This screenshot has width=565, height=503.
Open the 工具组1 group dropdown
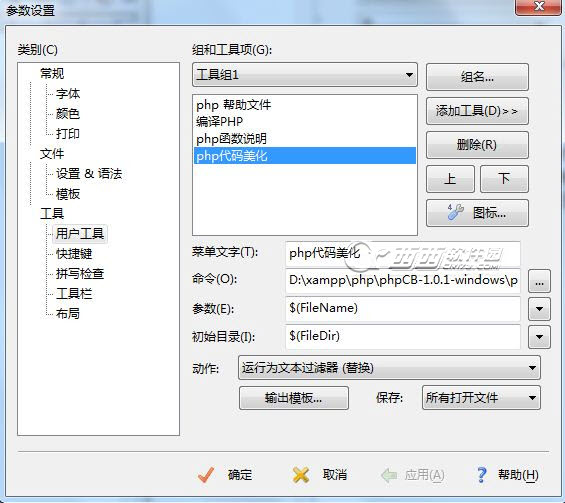(x=305, y=75)
